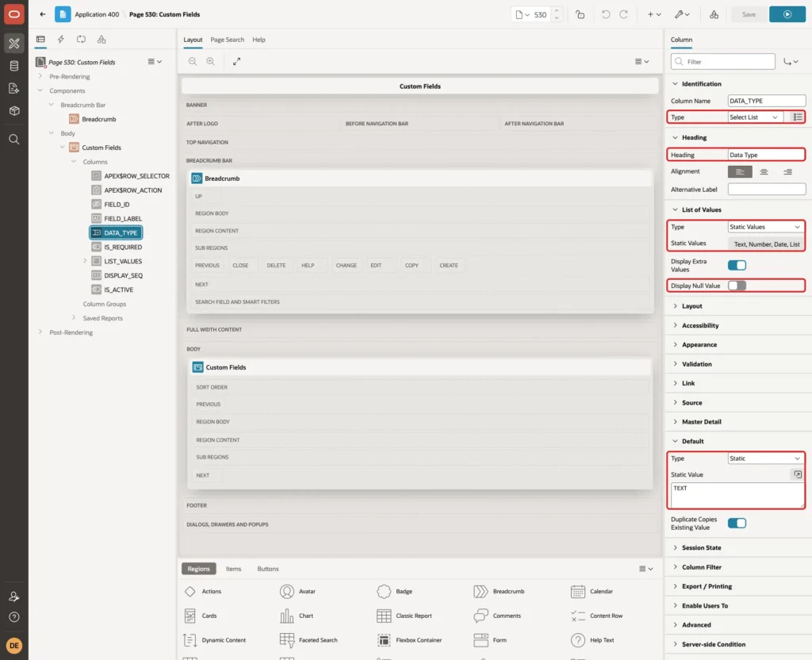Edit Static Values Text, Number, Date, List
Viewport: 812px width, 660px height.
(x=766, y=244)
